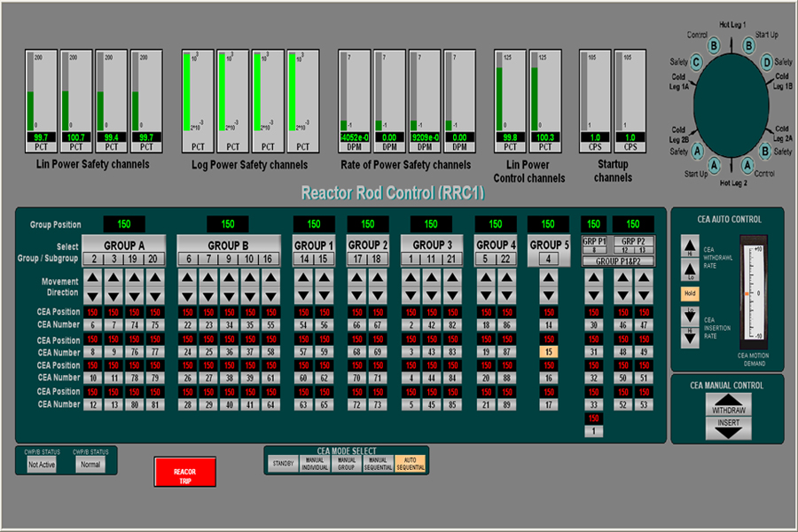The image size is (798, 532).
Task: Select the GROUP P1&P2 button
Action: [x=618, y=262]
